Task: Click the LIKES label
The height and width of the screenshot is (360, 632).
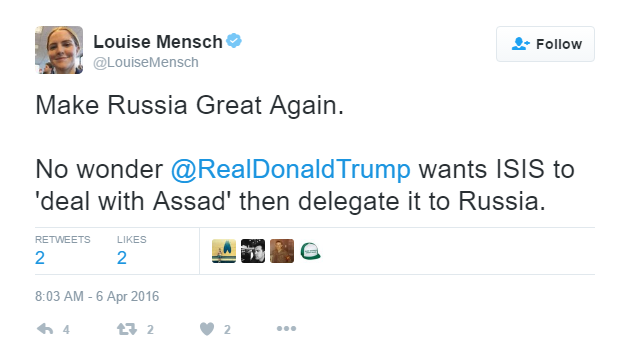Action: pos(131,239)
